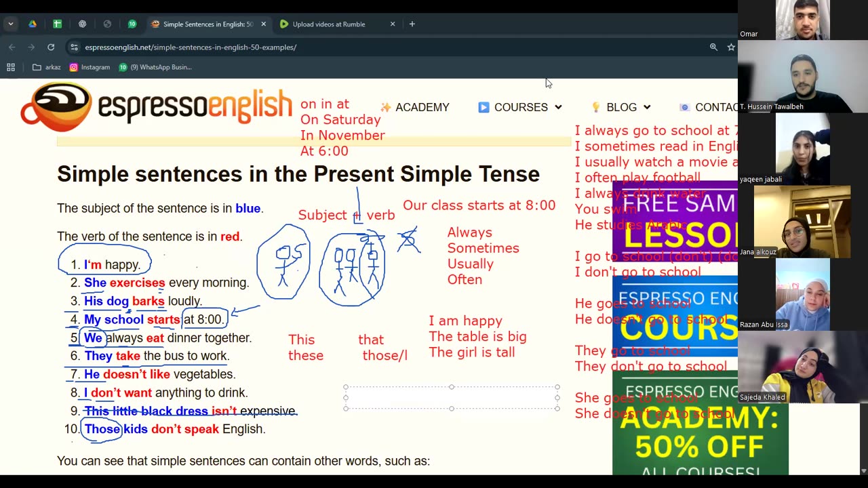Viewport: 868px width, 488px height.
Task: Switch to the Google Drive pinned tab
Action: (33, 24)
